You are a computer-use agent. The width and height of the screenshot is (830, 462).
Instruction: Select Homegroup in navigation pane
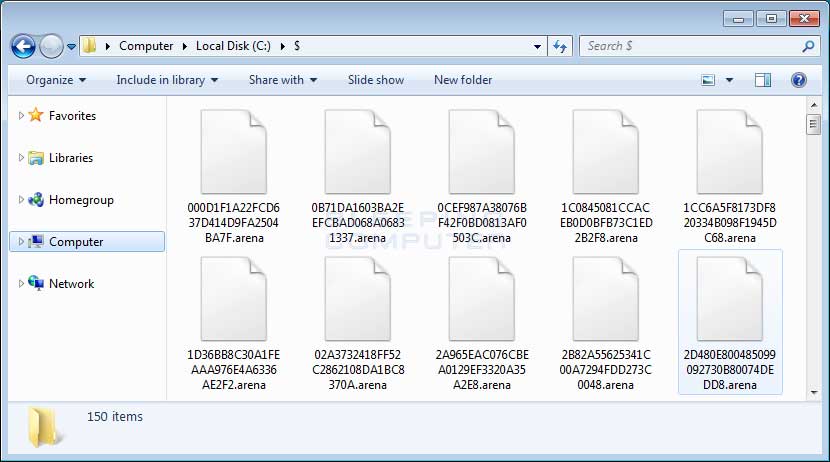coord(81,200)
